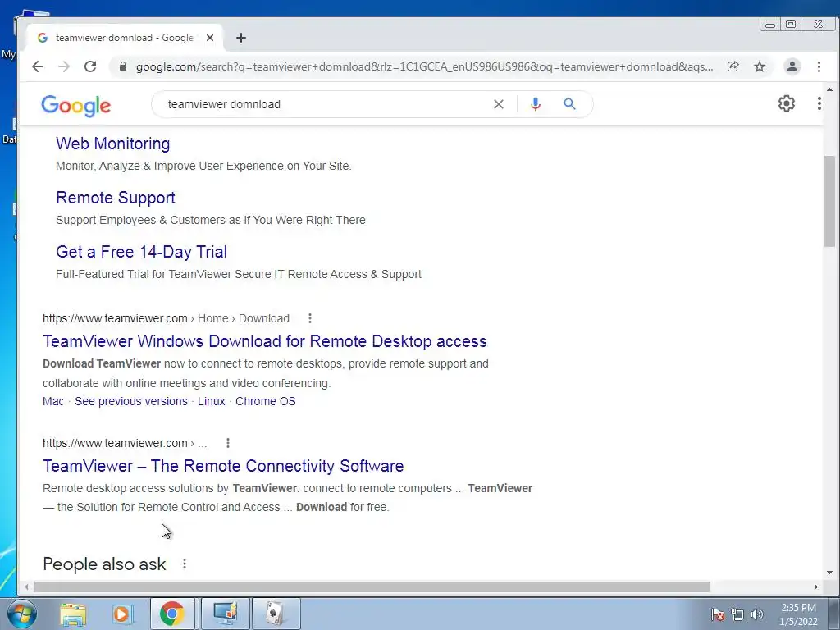The width and height of the screenshot is (840, 630).
Task: Open the Linux sitelink
Action: pyautogui.click(x=211, y=401)
